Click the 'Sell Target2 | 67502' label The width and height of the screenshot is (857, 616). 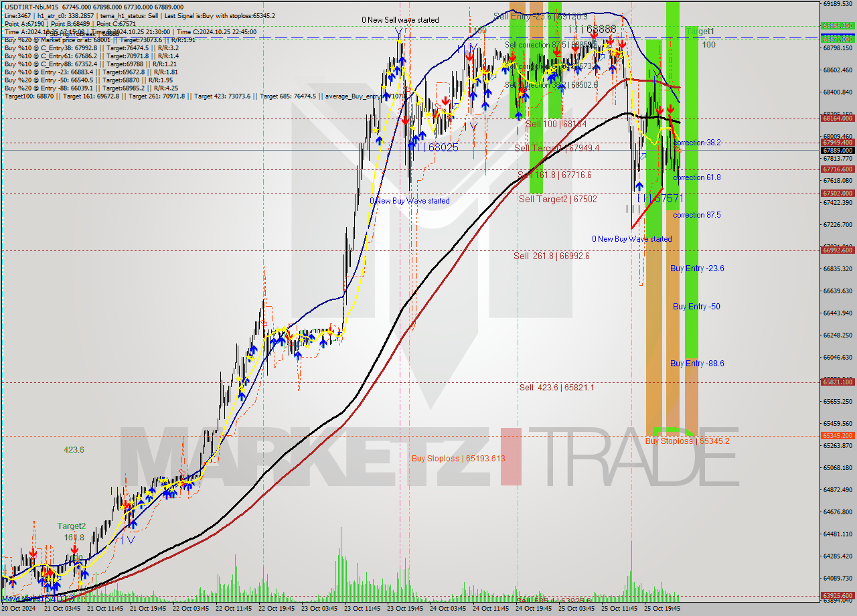tap(558, 199)
